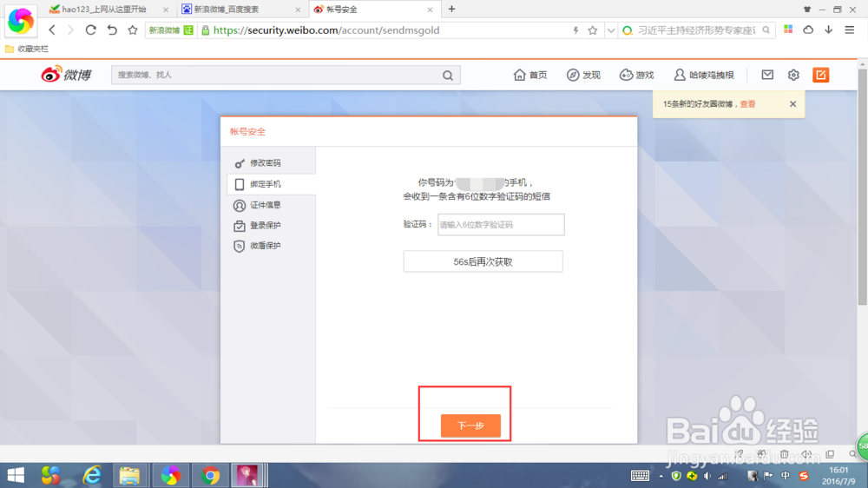Dismiss the new Weibo notification
The width and height of the screenshot is (868, 488).
[792, 104]
